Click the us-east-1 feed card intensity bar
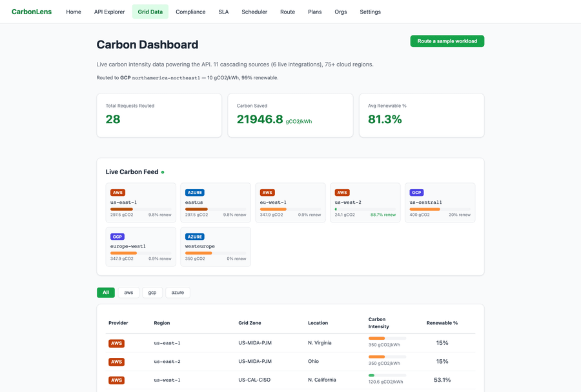Screen dimensions: 581x392 coord(141,209)
